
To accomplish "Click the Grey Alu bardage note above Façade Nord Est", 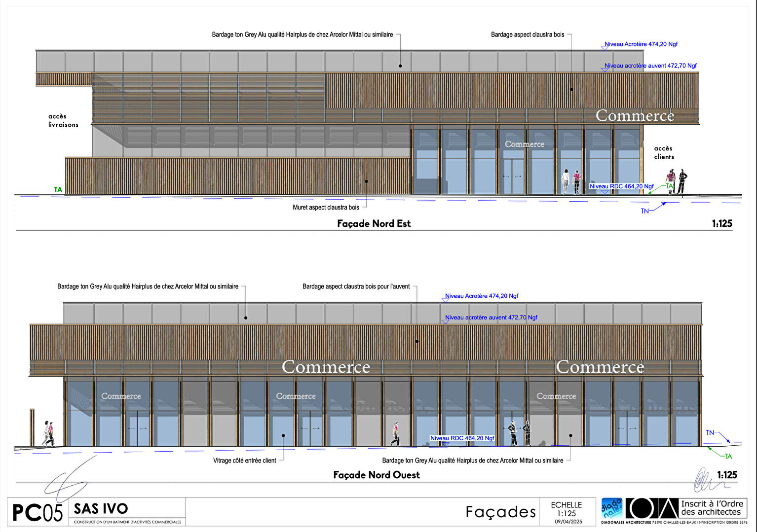I will [303, 35].
